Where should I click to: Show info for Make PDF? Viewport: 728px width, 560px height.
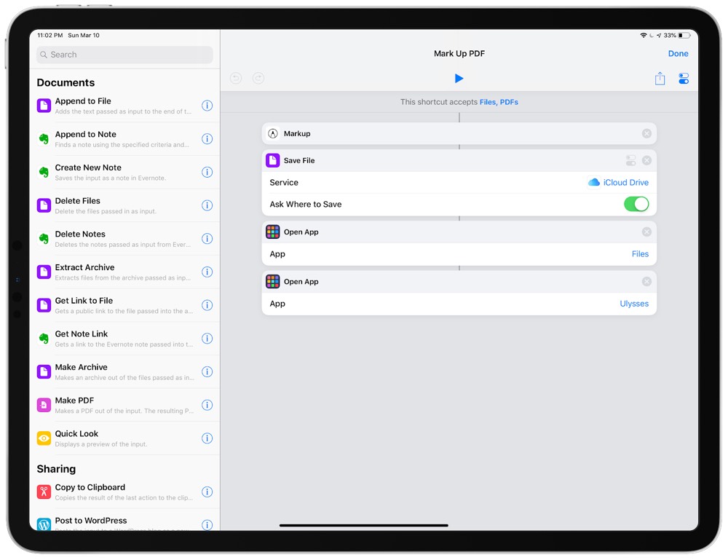point(207,406)
